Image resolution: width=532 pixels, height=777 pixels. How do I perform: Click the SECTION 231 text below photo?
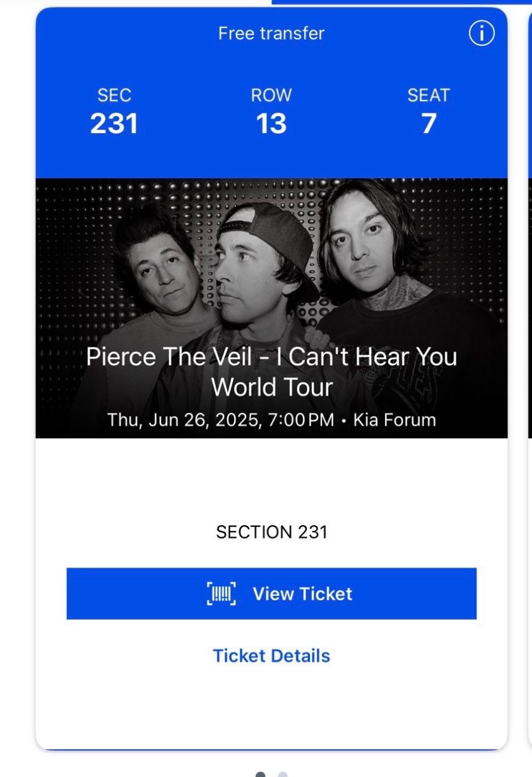pyautogui.click(x=271, y=532)
